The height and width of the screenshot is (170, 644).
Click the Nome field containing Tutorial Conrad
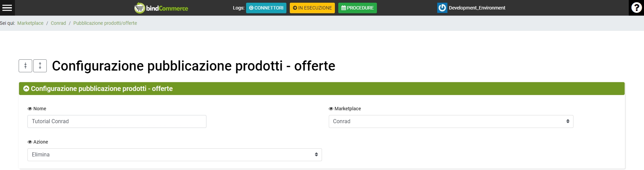[117, 121]
